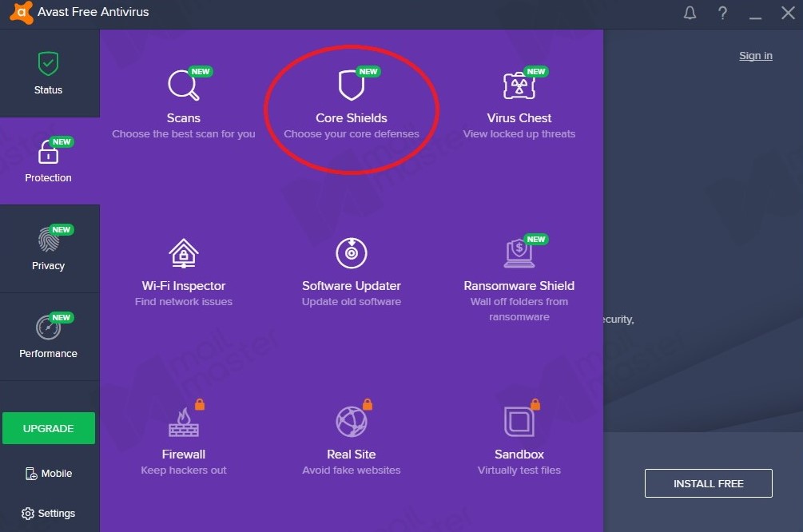This screenshot has width=803, height=532.
Task: Click the Avast Free Antivirus title text
Action: click(93, 12)
